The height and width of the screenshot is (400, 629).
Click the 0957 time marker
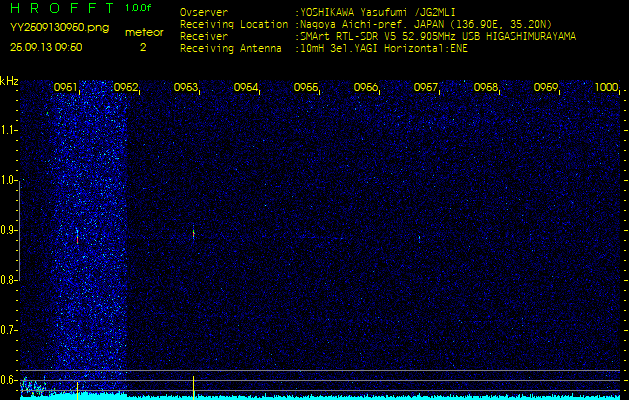(426, 87)
